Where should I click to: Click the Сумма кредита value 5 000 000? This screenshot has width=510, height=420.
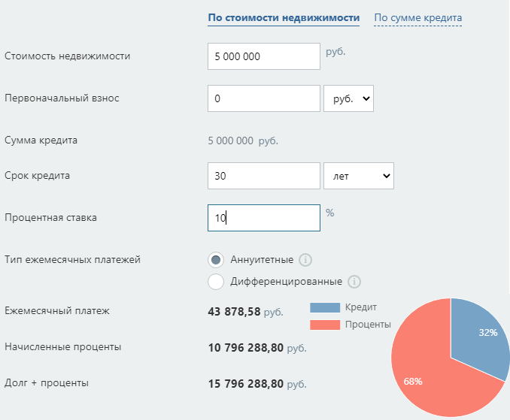tap(230, 141)
